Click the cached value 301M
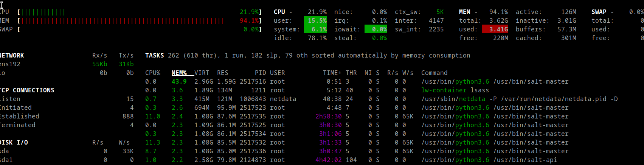The image size is (644, 165). coord(569,38)
